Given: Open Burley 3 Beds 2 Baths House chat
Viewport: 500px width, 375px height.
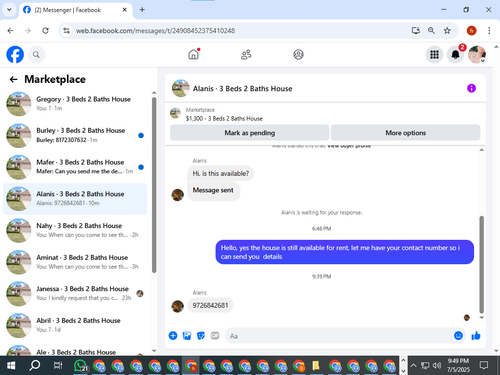Looking at the screenshot, I should (x=75, y=135).
